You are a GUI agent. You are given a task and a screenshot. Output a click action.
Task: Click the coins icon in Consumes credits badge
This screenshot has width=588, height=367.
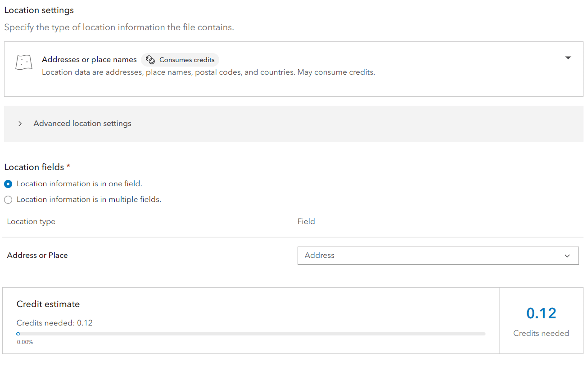pos(150,60)
